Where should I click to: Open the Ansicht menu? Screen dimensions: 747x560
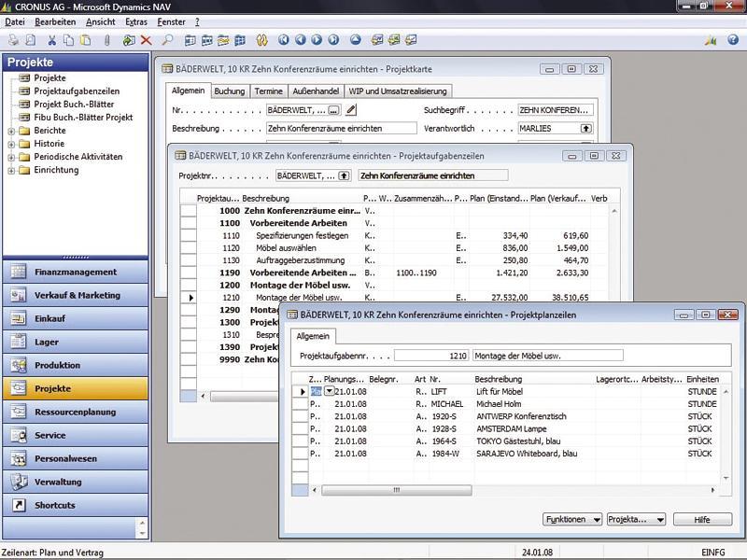(x=101, y=21)
